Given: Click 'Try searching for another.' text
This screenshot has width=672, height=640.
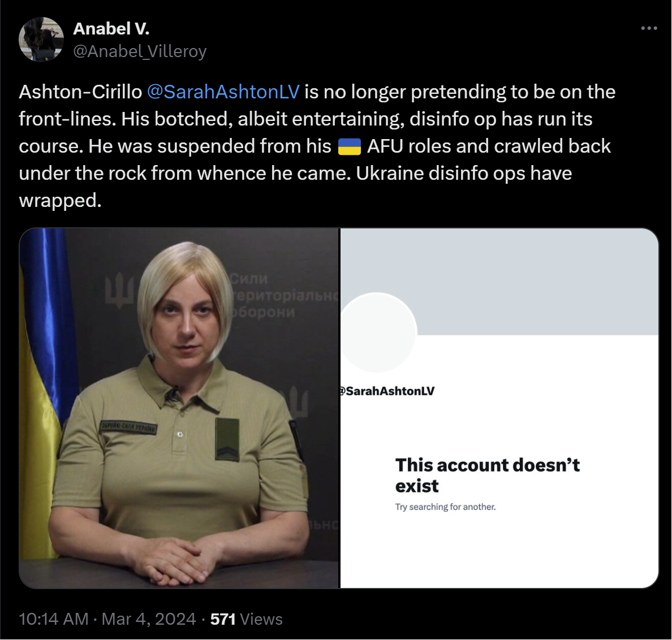Looking at the screenshot, I should pyautogui.click(x=445, y=507).
